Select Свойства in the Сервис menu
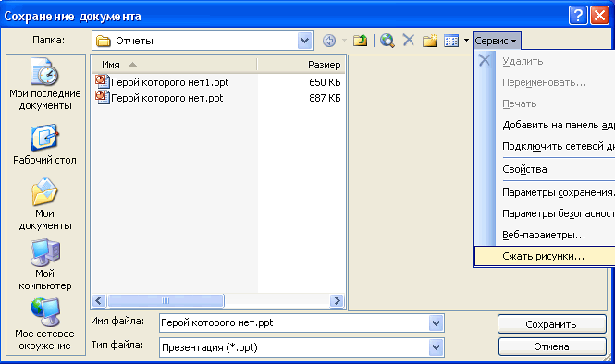Image resolution: width=615 pixels, height=364 pixels. (x=545, y=169)
